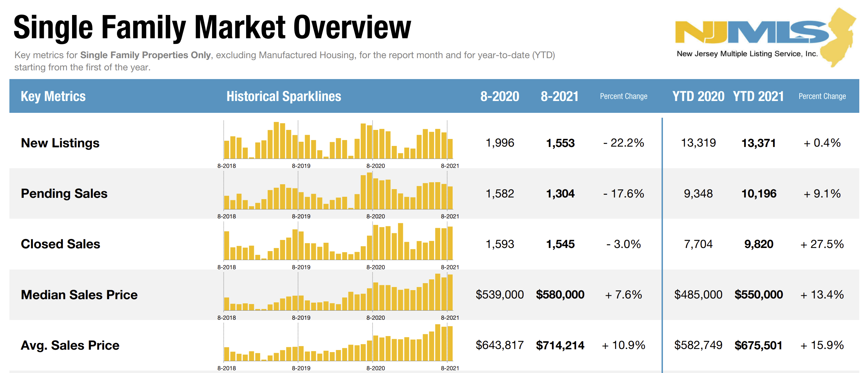
Task: Click the + 13.4% percent change
Action: coord(822,295)
